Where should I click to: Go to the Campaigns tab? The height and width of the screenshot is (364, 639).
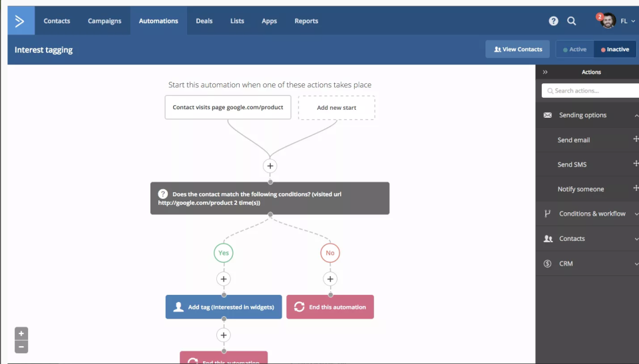[105, 21]
